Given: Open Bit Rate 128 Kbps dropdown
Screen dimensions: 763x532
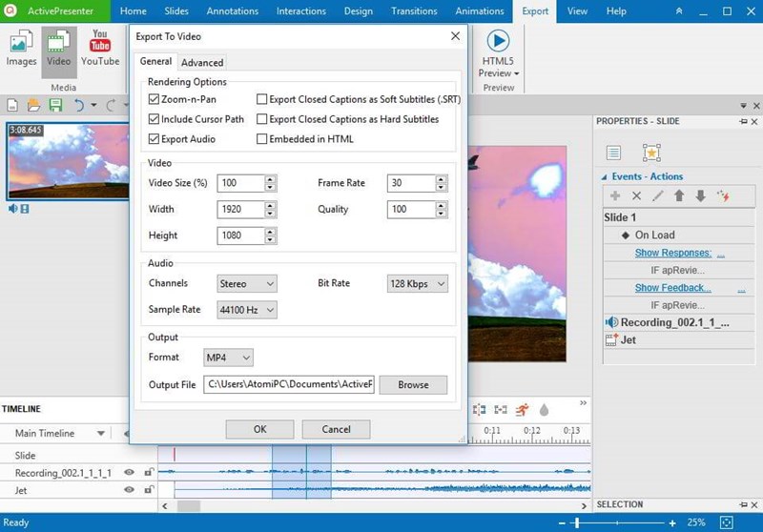Looking at the screenshot, I should (x=418, y=283).
